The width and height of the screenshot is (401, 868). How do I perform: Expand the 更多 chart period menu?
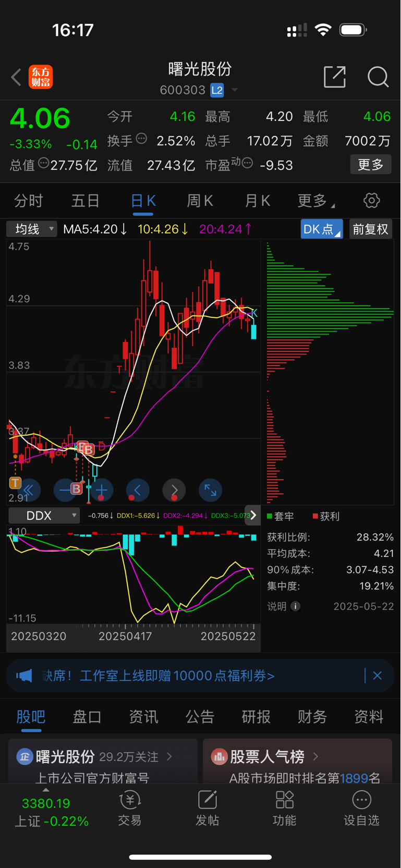tap(316, 201)
